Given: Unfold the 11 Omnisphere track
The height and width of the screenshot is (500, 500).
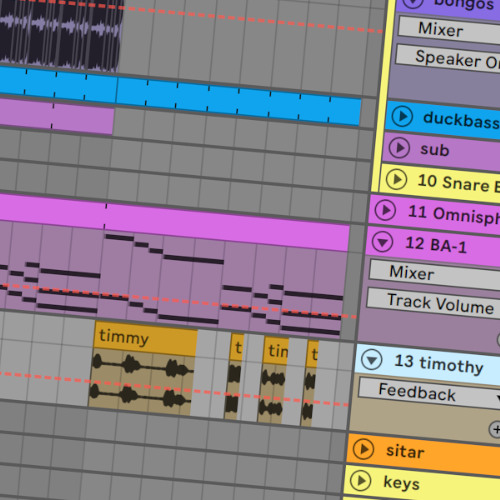Looking at the screenshot, I should pyautogui.click(x=385, y=210).
